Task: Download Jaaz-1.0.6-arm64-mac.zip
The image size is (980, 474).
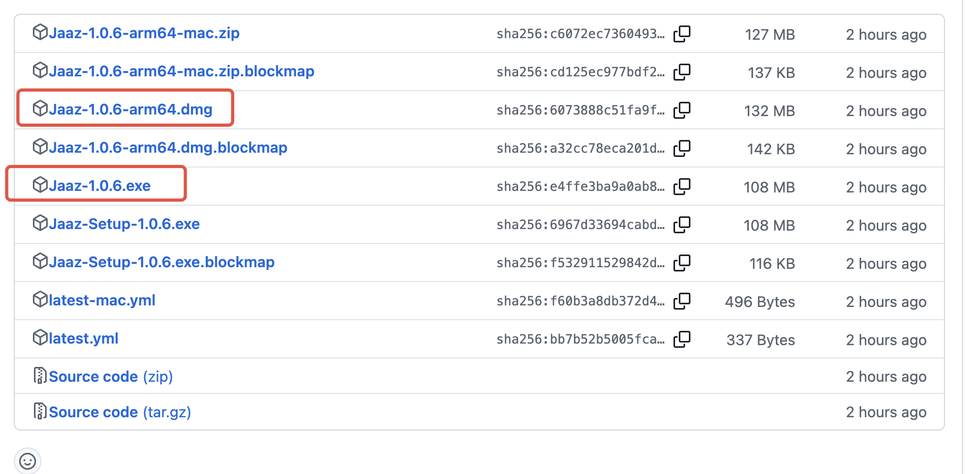Action: [x=144, y=33]
